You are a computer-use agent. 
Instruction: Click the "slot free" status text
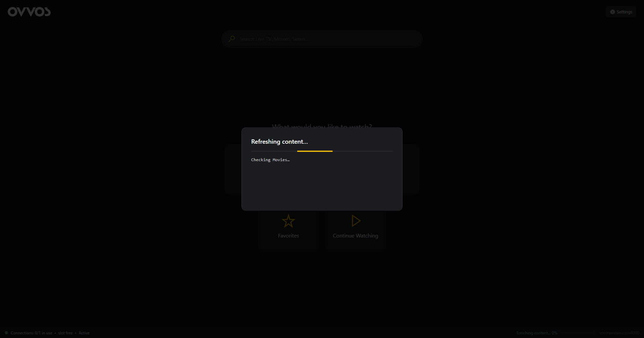pos(65,333)
